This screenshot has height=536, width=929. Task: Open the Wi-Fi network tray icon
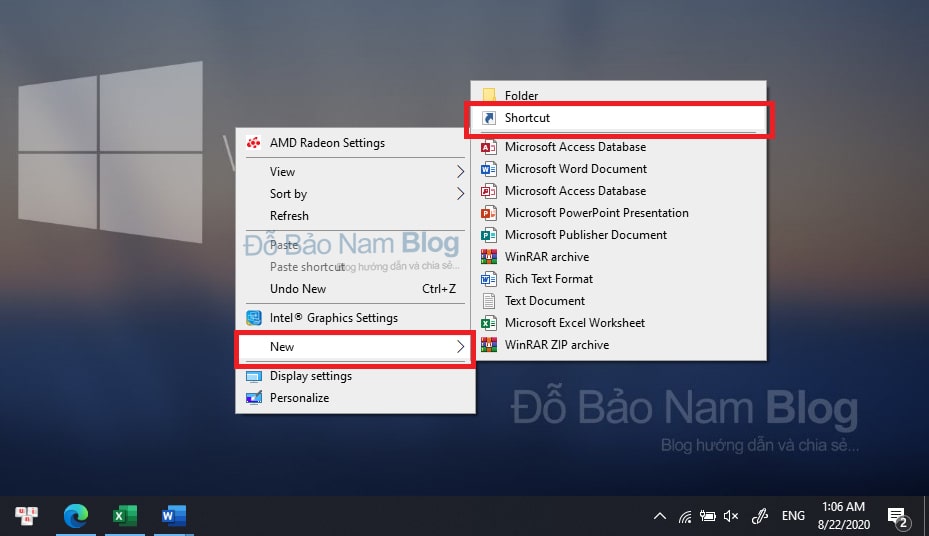tap(685, 516)
